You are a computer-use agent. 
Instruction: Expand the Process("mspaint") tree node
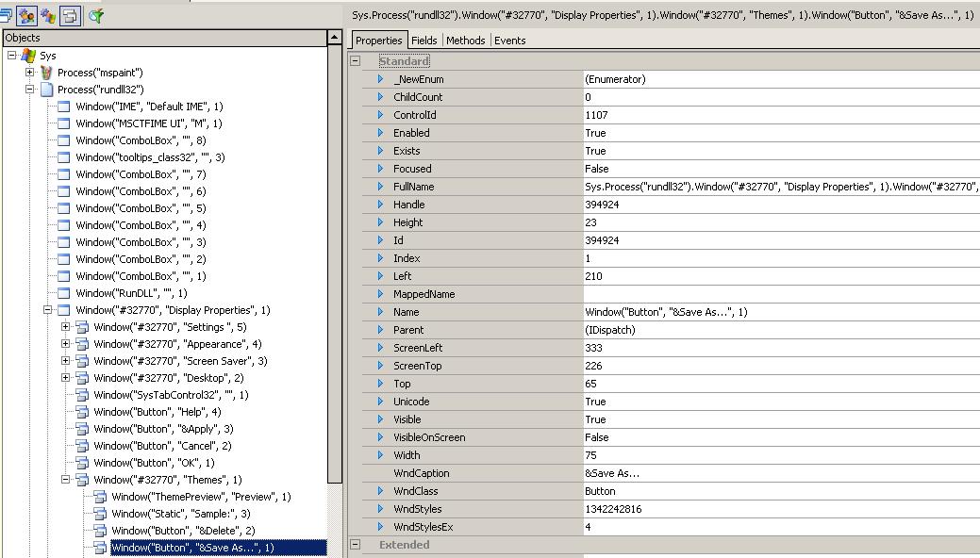[30, 73]
